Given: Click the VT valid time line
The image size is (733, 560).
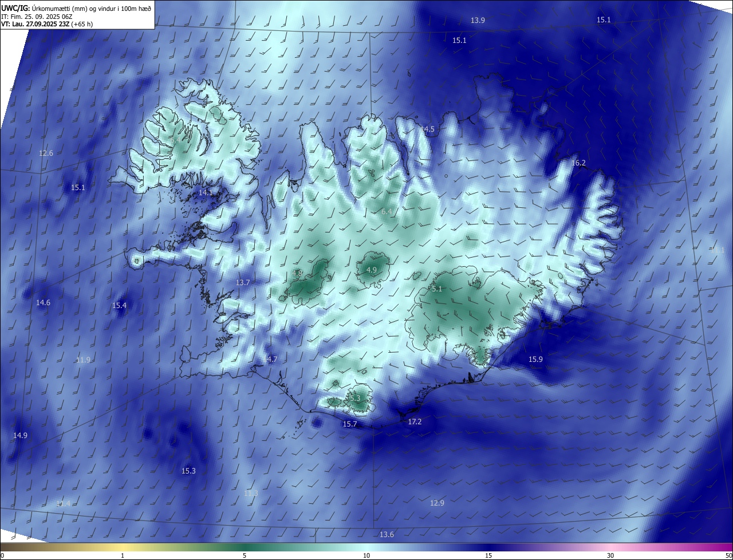Looking at the screenshot, I should click(47, 24).
